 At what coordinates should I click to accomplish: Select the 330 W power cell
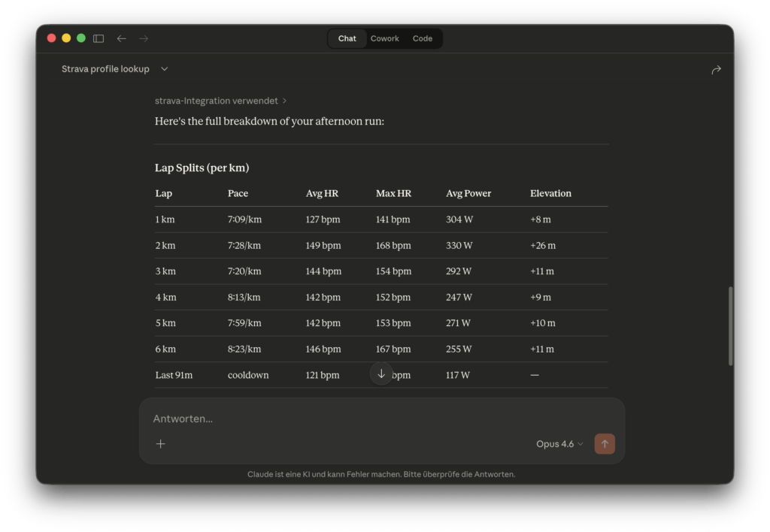459,246
